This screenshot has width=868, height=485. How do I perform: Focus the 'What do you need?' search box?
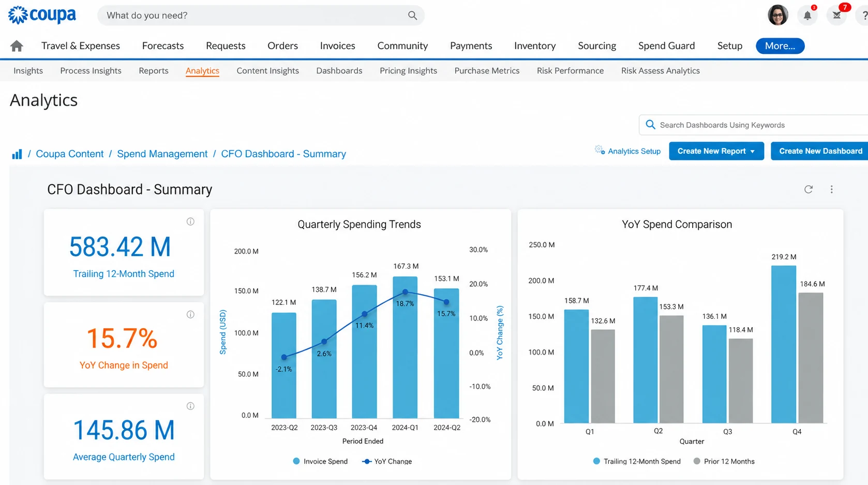tap(261, 16)
